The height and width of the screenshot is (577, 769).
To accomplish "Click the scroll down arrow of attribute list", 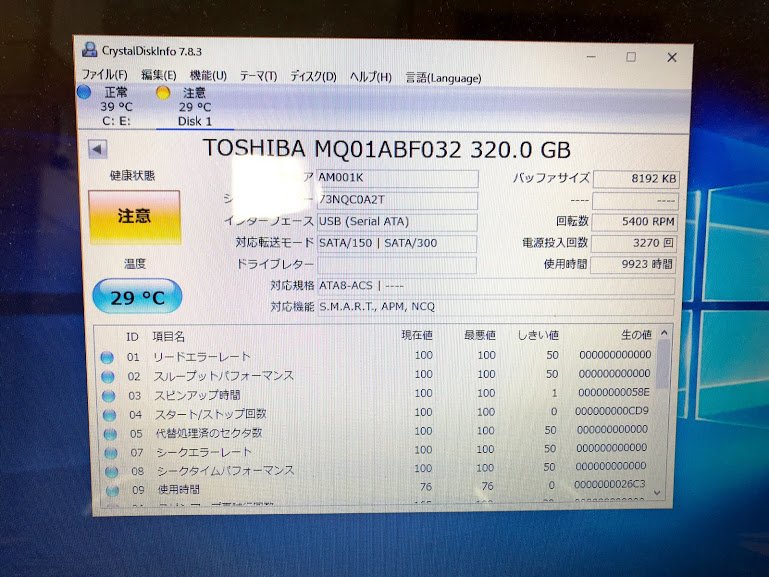I will [658, 493].
